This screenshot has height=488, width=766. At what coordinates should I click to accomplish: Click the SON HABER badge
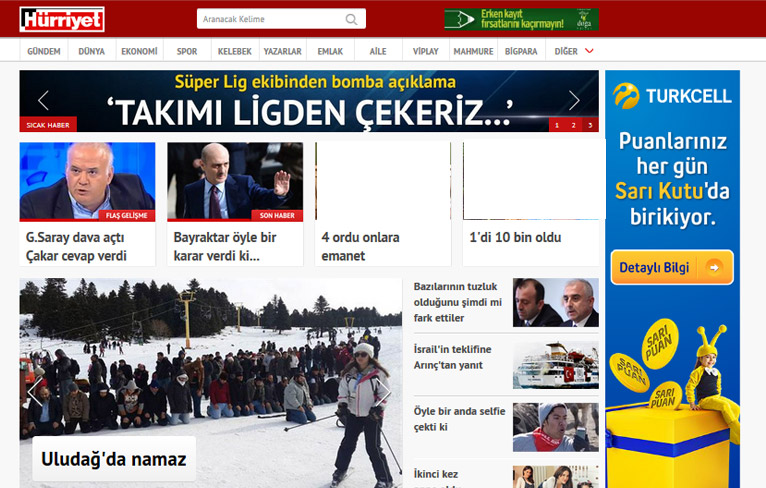[277, 215]
